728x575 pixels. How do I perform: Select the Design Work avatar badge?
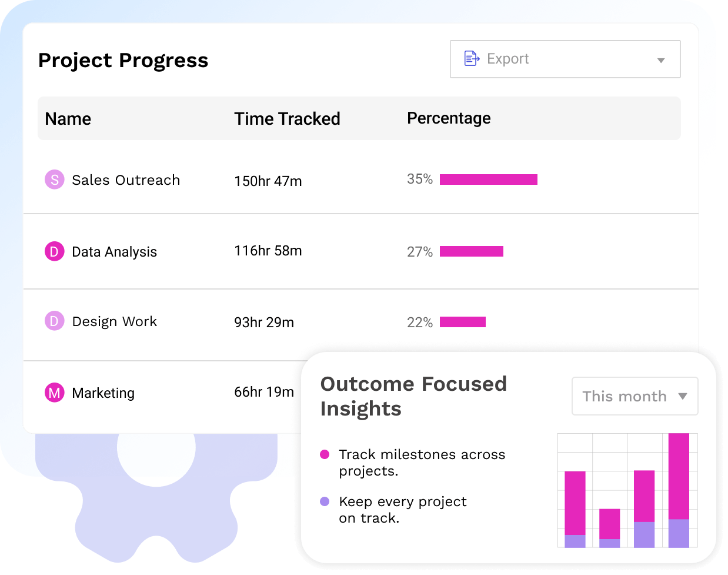[x=54, y=321]
